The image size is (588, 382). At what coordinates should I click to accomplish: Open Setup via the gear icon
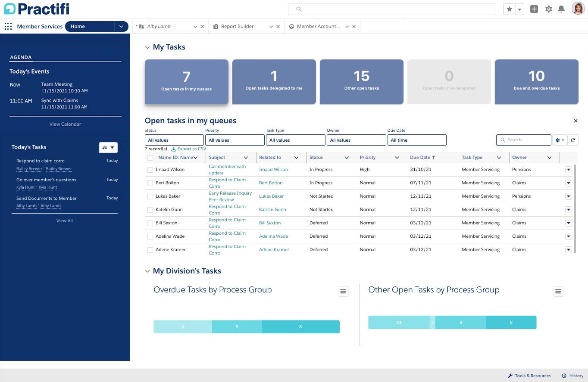[548, 9]
